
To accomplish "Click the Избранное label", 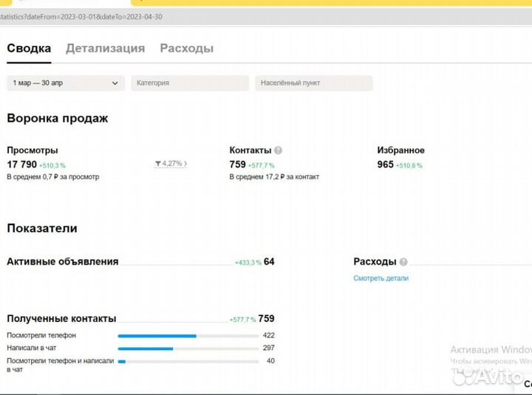I will tap(400, 150).
